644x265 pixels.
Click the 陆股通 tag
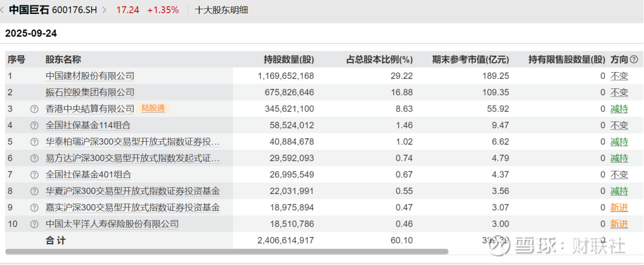(154, 109)
